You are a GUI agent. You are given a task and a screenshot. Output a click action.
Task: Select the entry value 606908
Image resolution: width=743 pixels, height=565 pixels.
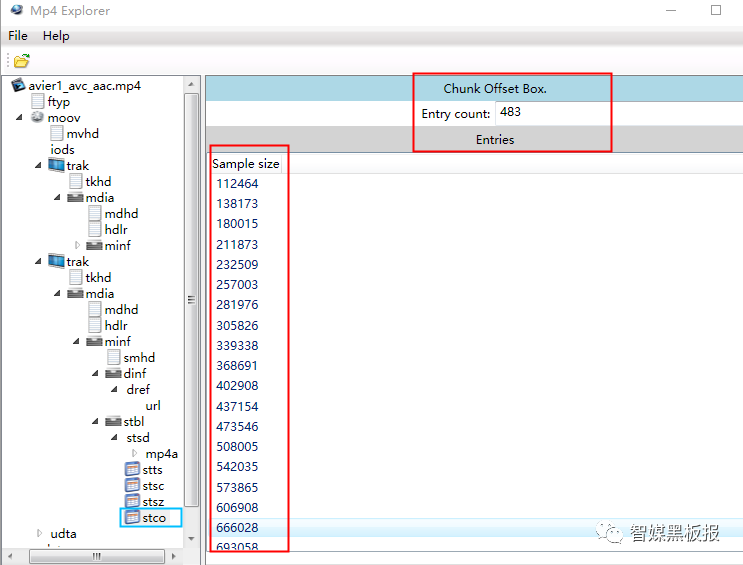[x=237, y=507]
